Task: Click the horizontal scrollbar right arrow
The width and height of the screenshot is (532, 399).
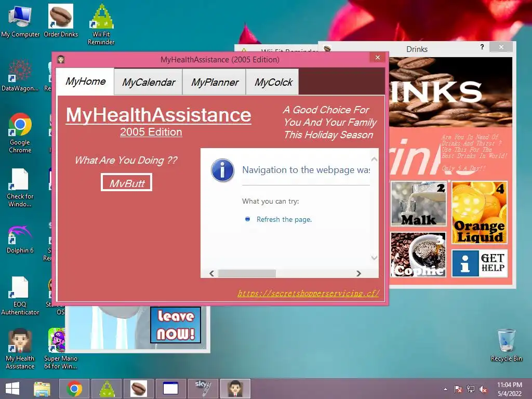Action: point(358,273)
